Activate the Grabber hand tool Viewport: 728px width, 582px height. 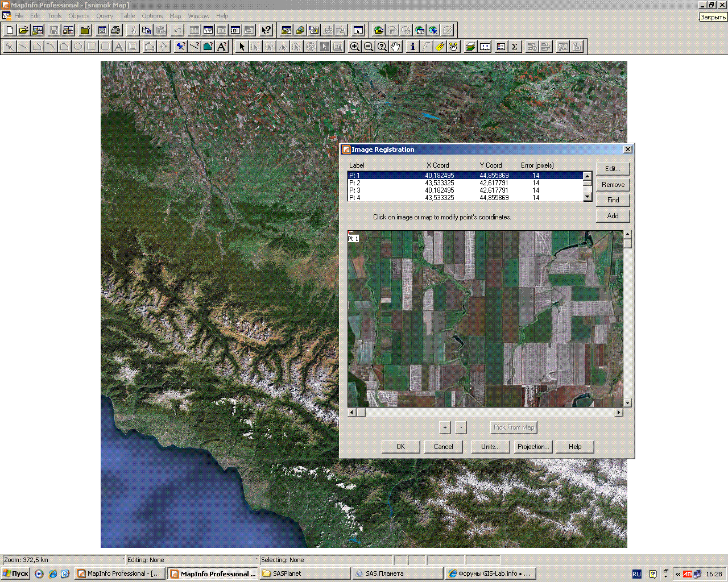(396, 47)
